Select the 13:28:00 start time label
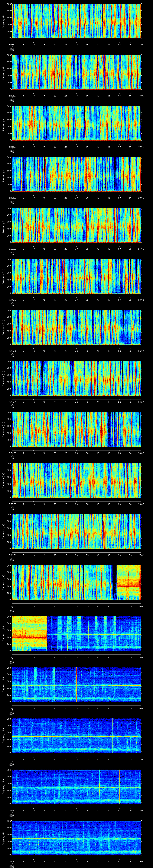 (x=12, y=657)
